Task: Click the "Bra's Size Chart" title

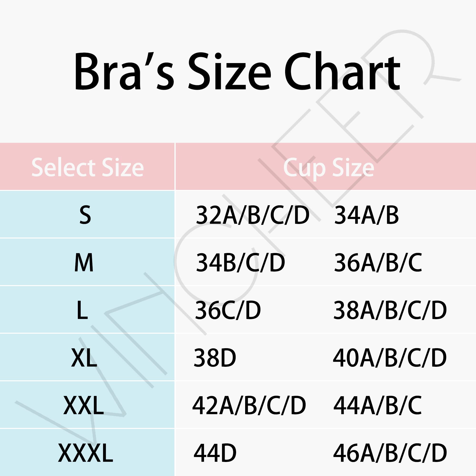Action: pyautogui.click(x=237, y=71)
